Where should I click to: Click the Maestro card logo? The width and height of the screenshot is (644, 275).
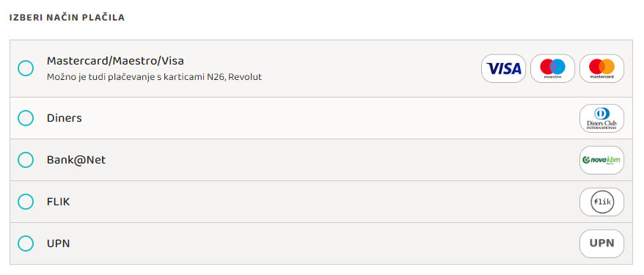pos(552,68)
